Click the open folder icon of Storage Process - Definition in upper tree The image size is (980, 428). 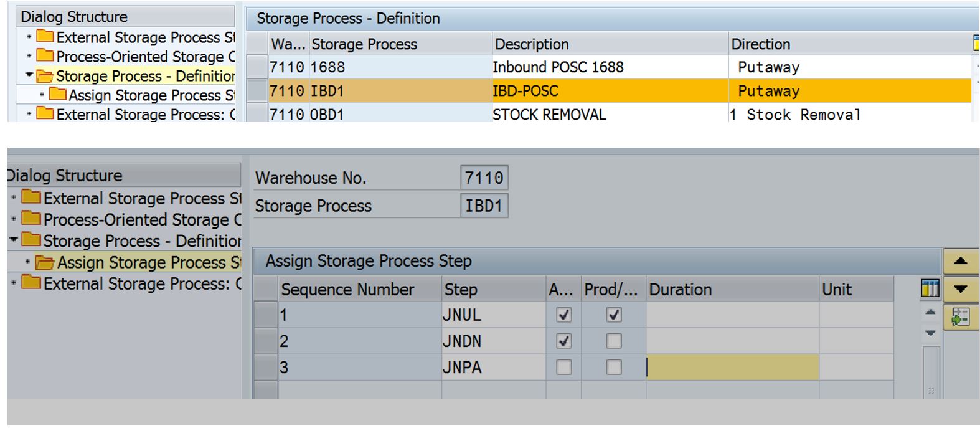[45, 76]
